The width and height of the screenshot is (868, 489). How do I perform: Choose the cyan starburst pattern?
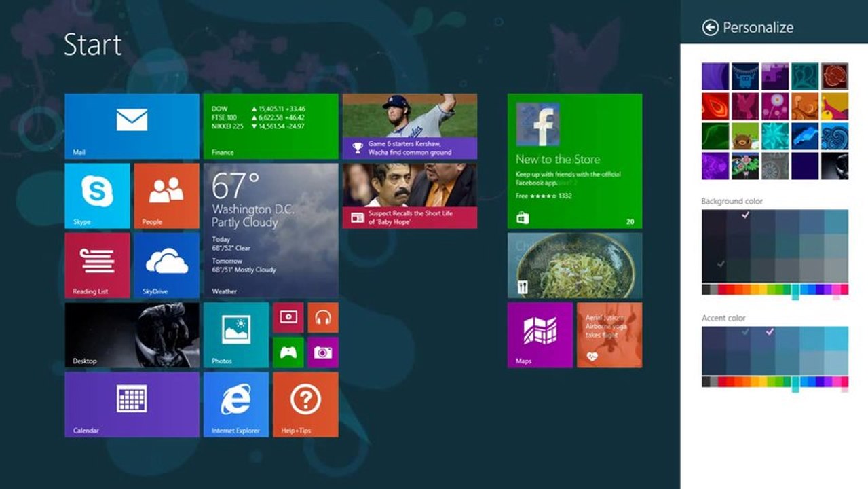pyautogui.click(x=775, y=136)
